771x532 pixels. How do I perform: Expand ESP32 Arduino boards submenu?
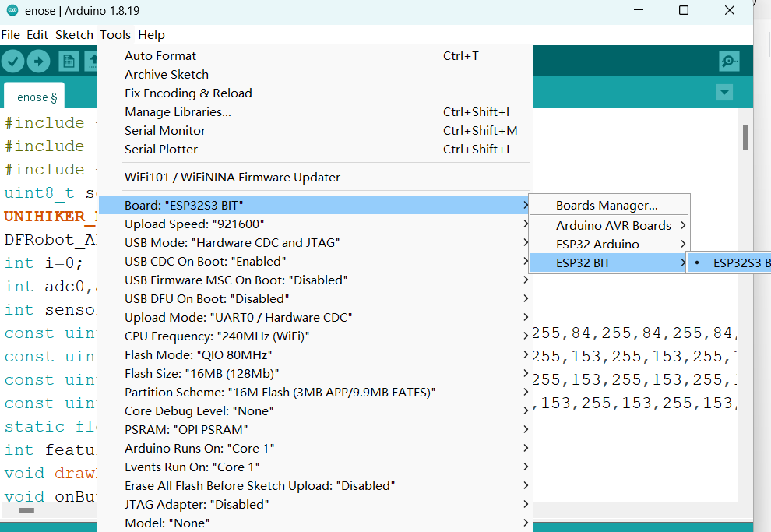(609, 244)
